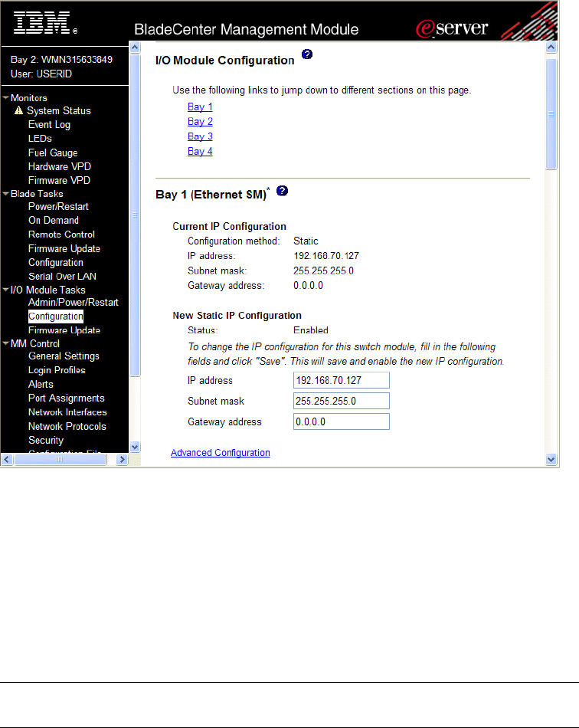The image size is (579, 728).
Task: Open help icon beside I/O Module Configuration heading
Action: pyautogui.click(x=306, y=54)
